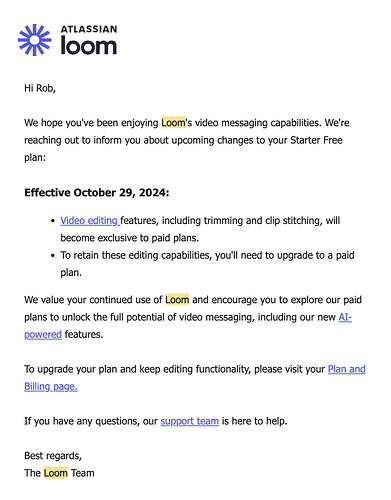391x500 pixels.
Task: Contact the support team via its link
Action: 190,421
